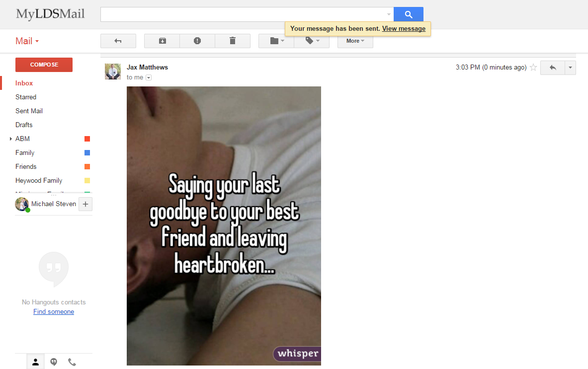
Task: Click the View message link
Action: [404, 28]
